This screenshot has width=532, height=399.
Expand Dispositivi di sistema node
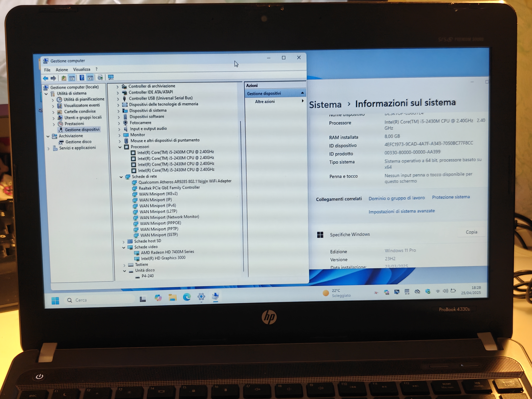coord(118,111)
